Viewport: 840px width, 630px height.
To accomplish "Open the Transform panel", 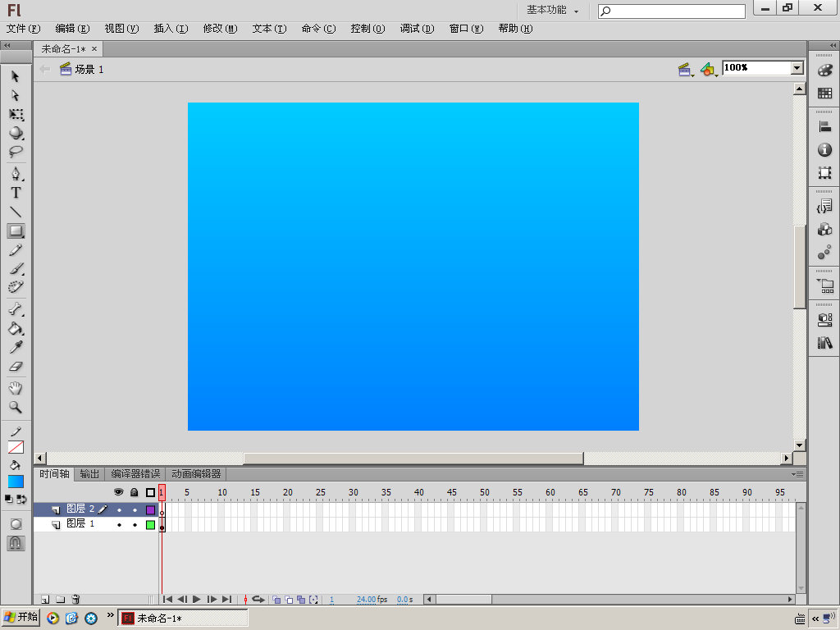I will point(825,172).
